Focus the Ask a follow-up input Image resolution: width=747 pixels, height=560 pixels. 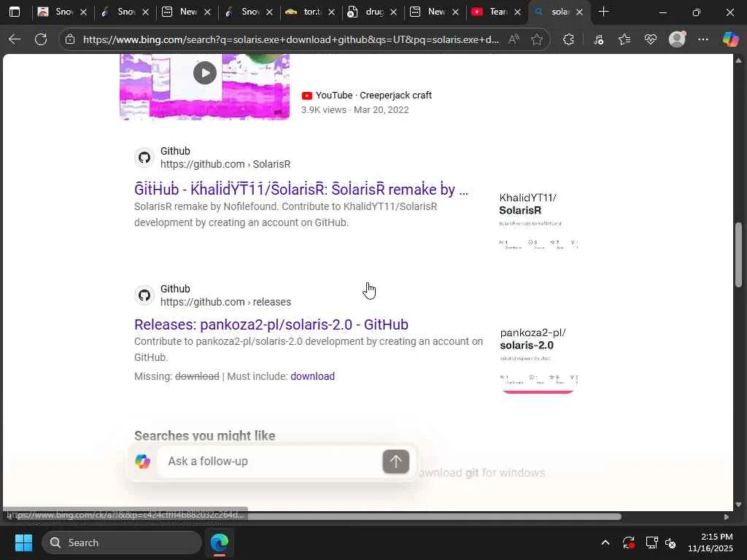pyautogui.click(x=270, y=461)
